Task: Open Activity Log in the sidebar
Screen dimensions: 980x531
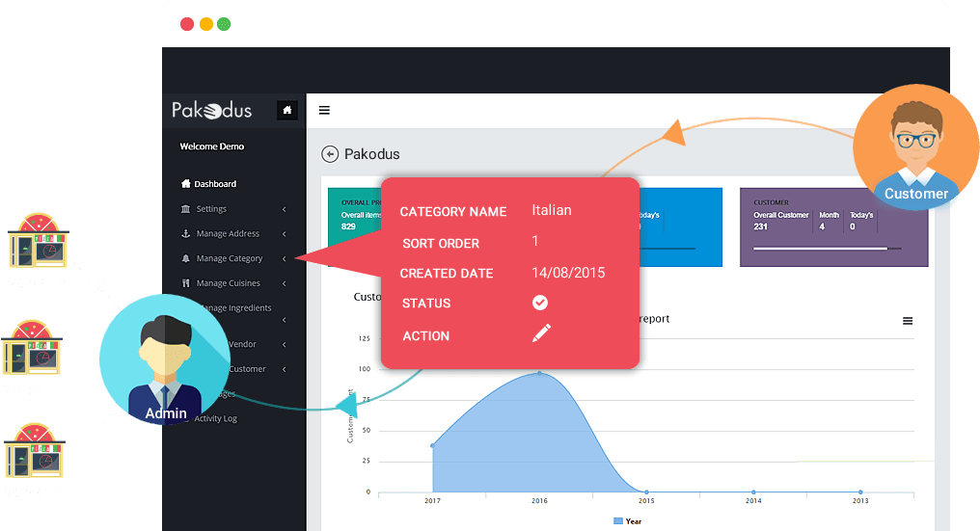Action: [x=215, y=419]
